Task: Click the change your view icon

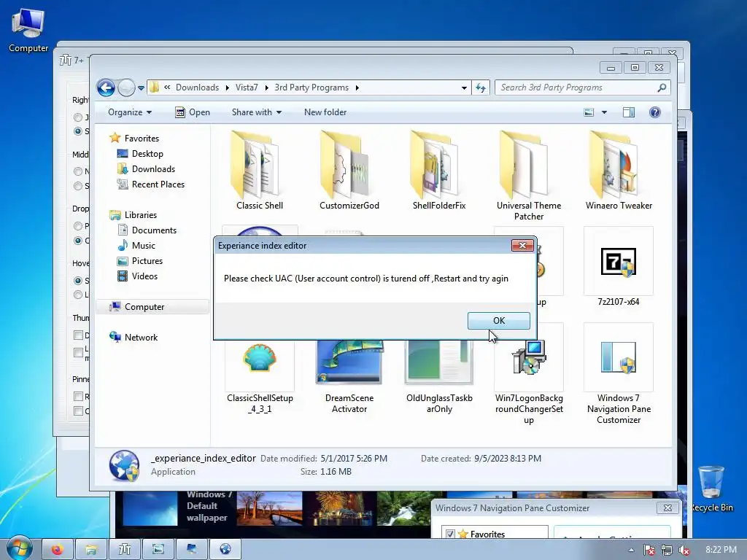Action: pyautogui.click(x=589, y=112)
